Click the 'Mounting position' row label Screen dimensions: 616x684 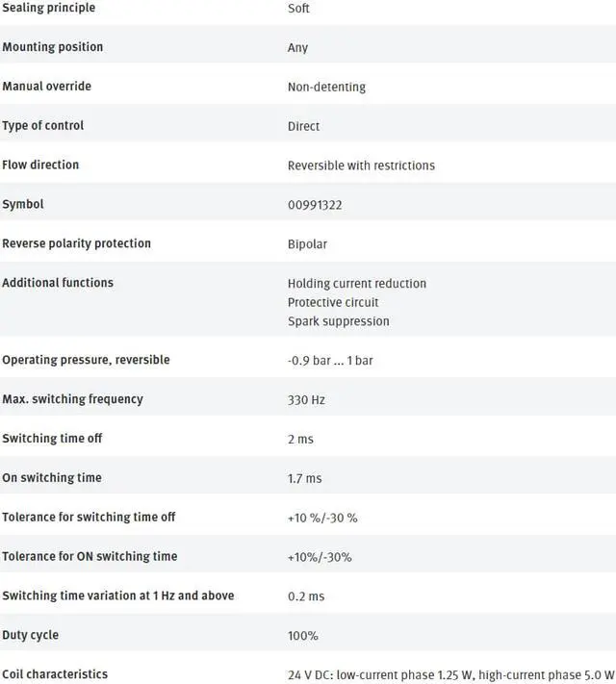coord(52,47)
